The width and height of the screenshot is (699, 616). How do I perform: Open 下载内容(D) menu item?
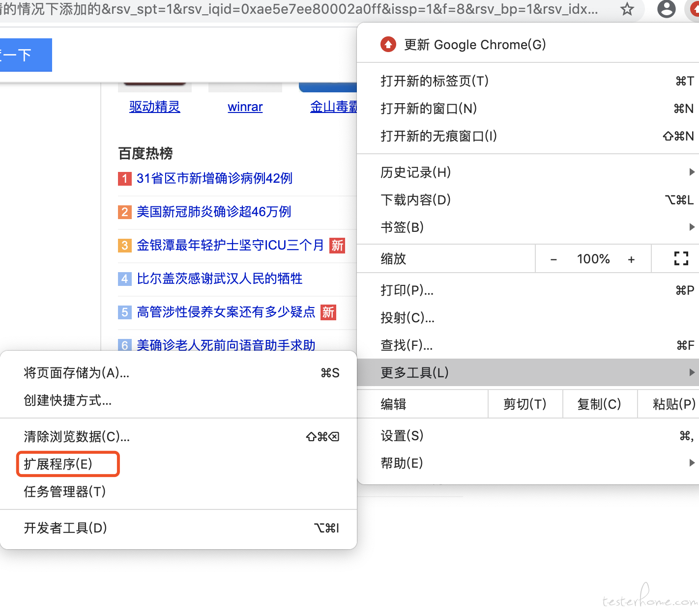(x=528, y=200)
